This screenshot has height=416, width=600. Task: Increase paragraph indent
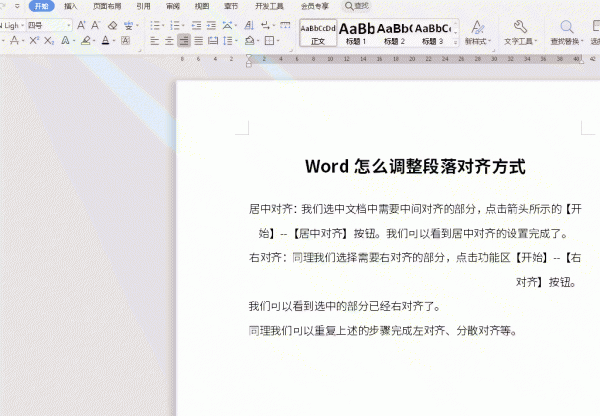(x=211, y=26)
